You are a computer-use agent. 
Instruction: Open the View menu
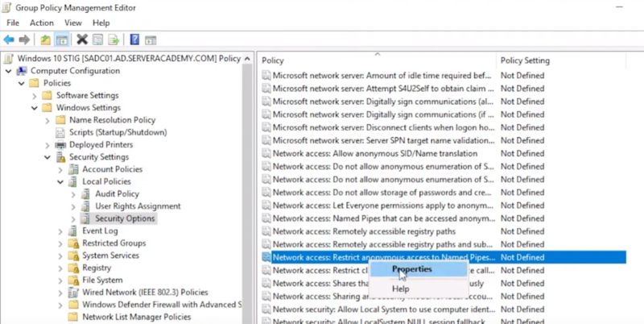click(x=72, y=23)
